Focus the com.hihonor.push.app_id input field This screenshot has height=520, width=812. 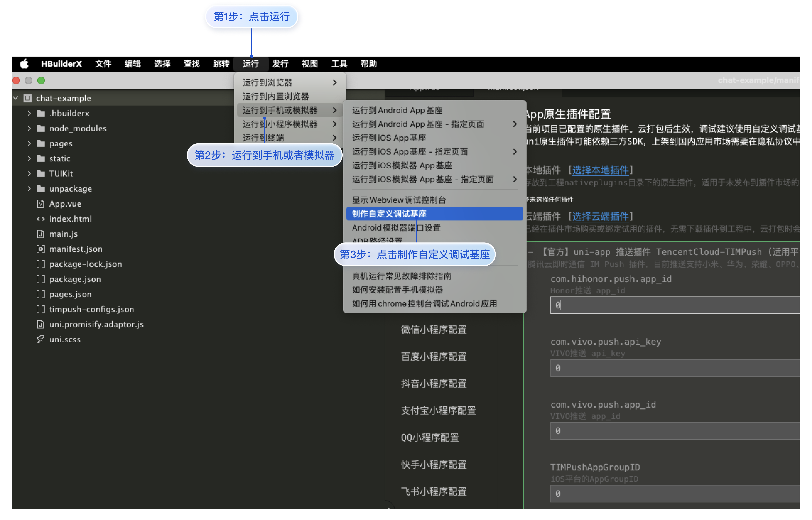pos(675,305)
